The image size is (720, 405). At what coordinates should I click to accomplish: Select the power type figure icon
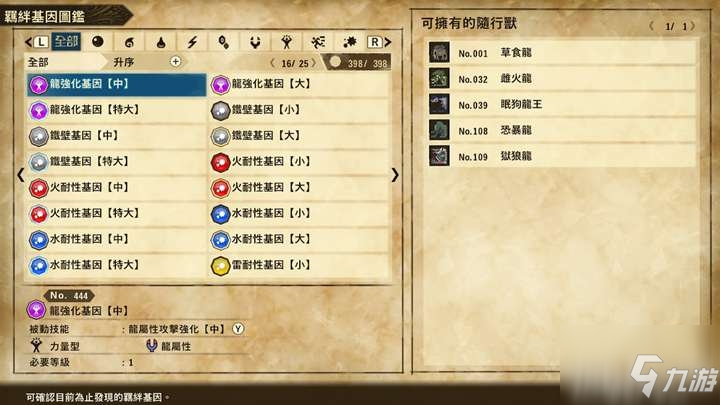287,42
